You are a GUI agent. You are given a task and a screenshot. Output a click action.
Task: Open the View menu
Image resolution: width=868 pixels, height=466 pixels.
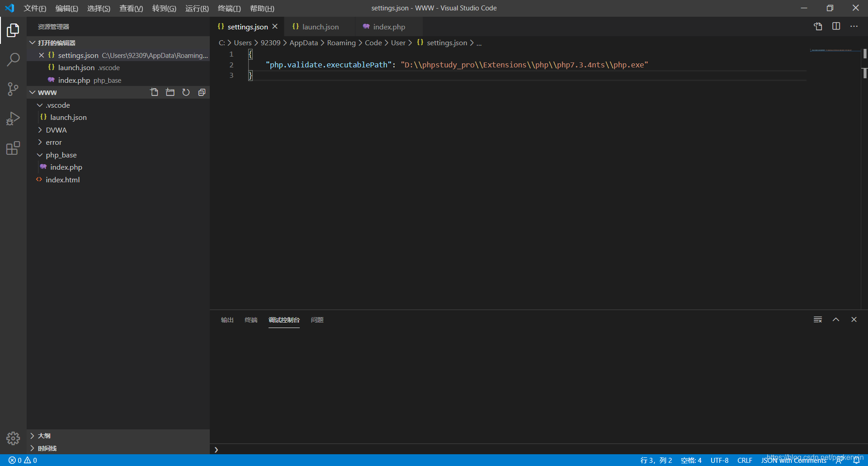click(x=131, y=8)
